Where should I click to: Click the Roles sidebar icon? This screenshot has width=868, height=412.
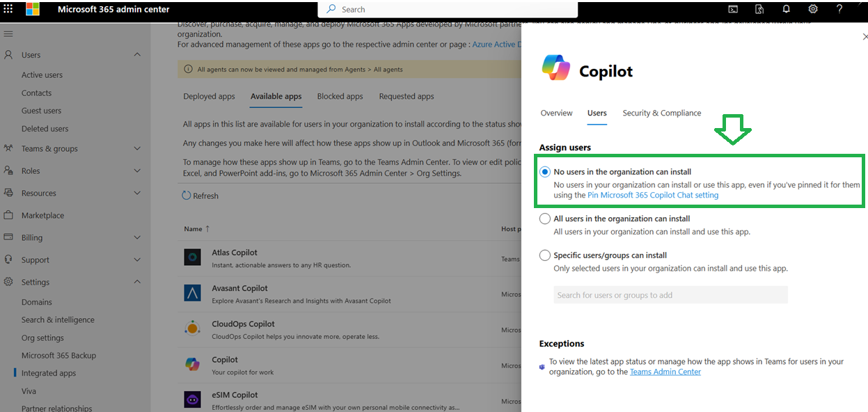coord(8,171)
